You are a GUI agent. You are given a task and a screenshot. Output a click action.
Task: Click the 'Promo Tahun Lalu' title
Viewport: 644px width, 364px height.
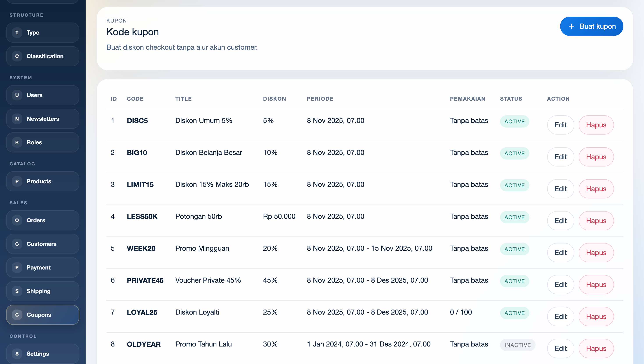203,344
